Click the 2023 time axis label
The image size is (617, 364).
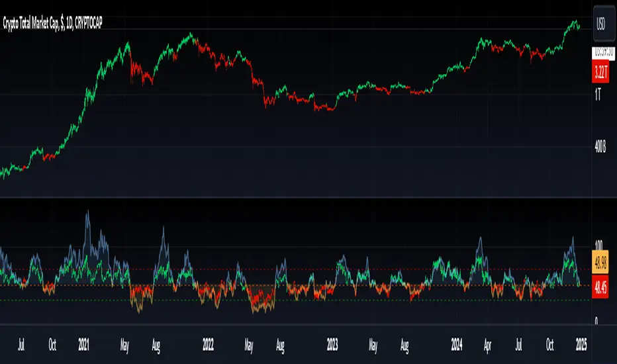332,345
